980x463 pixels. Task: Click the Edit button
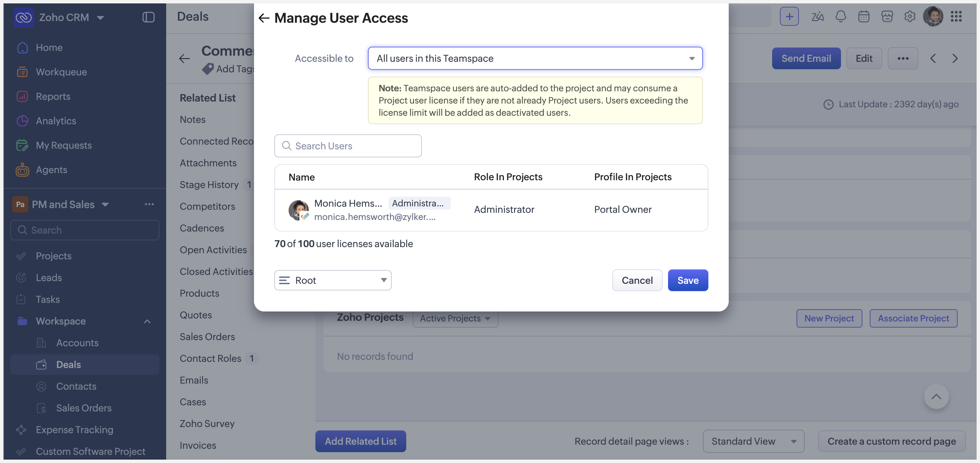coord(864,58)
